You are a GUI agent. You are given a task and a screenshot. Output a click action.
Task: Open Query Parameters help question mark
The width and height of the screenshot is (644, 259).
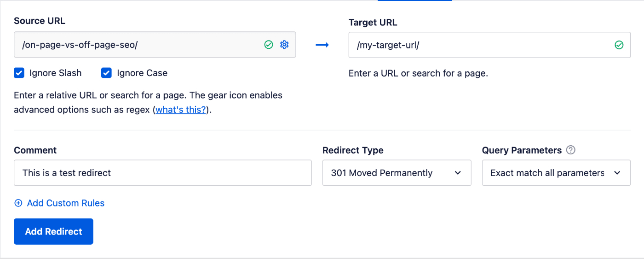coord(571,150)
